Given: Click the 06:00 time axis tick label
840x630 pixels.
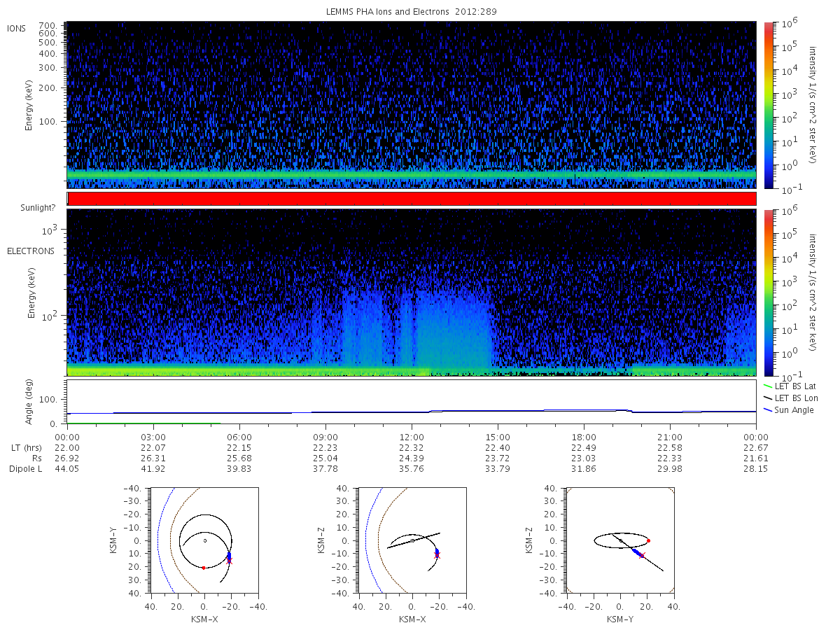Looking at the screenshot, I should 239,437.
